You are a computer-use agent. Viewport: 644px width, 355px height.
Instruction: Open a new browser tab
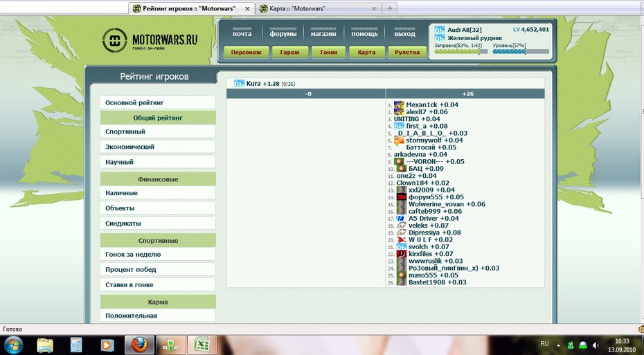(390, 8)
